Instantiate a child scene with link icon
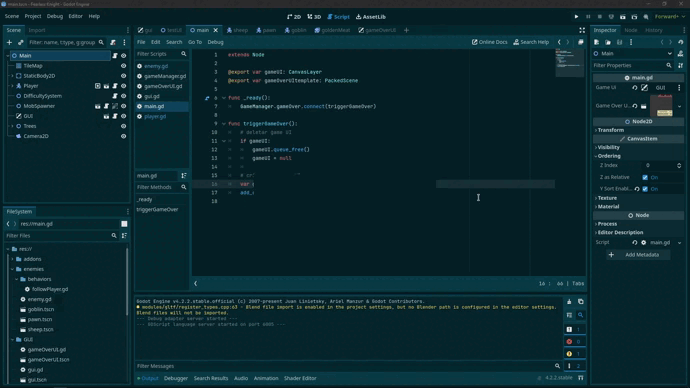 (x=20, y=43)
